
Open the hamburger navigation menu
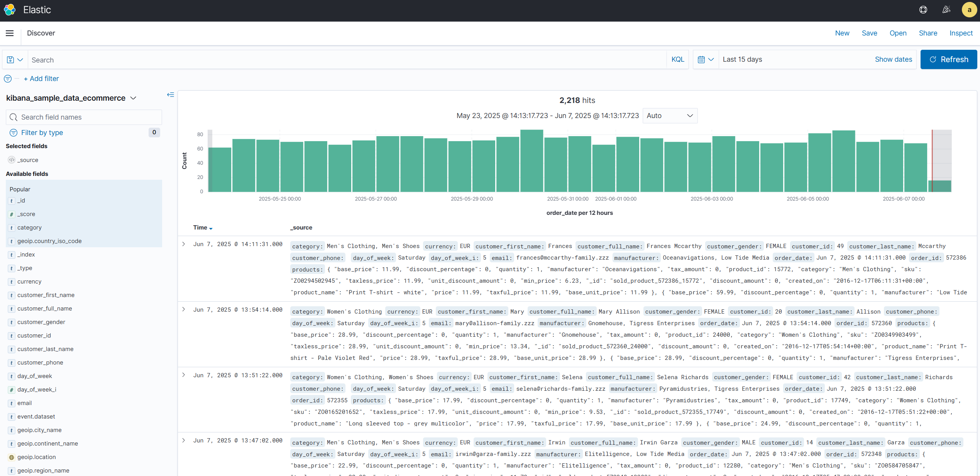[x=10, y=33]
